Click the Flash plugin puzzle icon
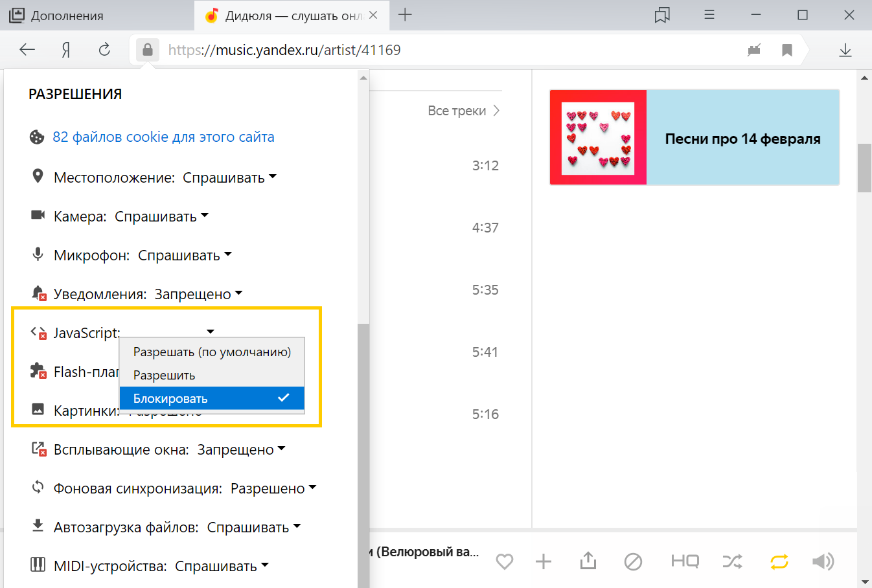872x588 pixels. tap(38, 371)
